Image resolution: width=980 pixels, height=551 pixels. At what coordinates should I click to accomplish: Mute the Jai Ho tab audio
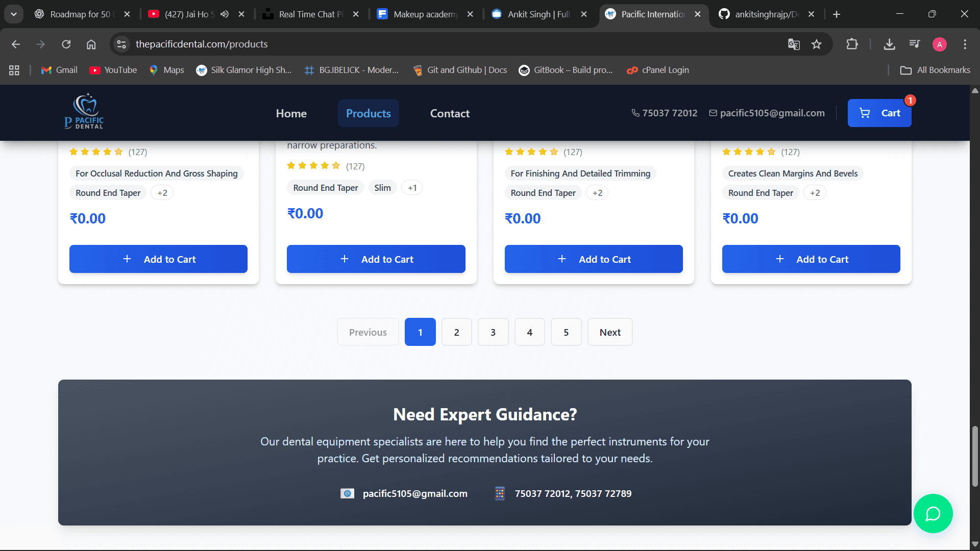pos(225,14)
